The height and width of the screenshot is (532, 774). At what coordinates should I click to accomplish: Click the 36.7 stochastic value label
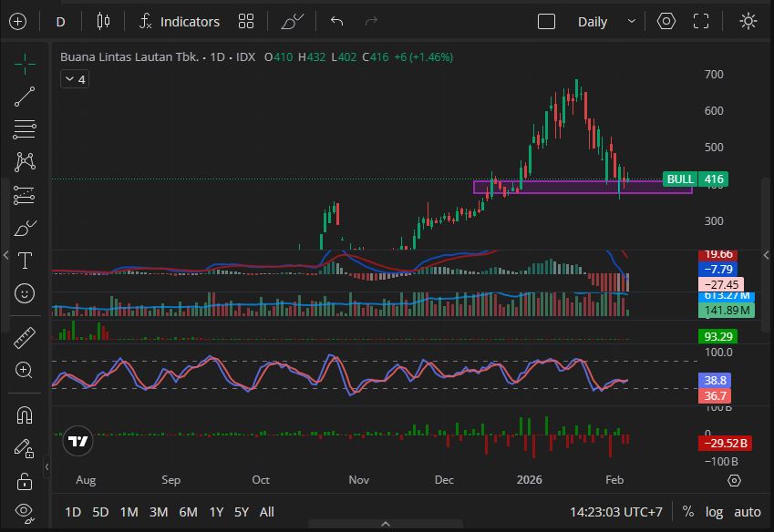tap(714, 395)
